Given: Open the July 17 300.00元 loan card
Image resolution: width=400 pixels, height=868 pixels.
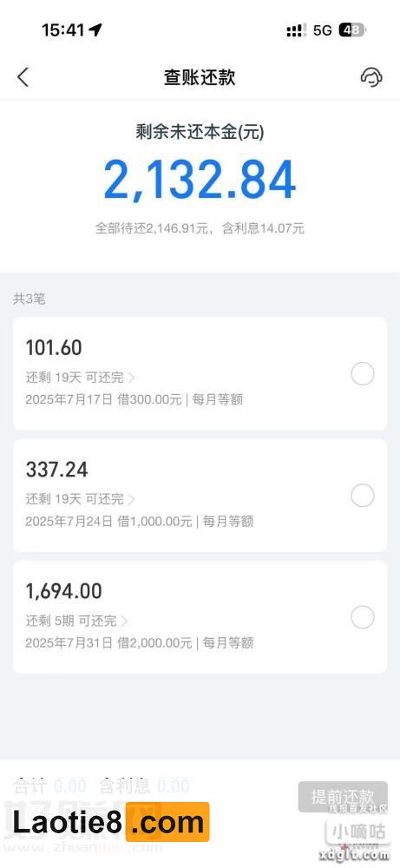Looking at the screenshot, I should tap(200, 373).
